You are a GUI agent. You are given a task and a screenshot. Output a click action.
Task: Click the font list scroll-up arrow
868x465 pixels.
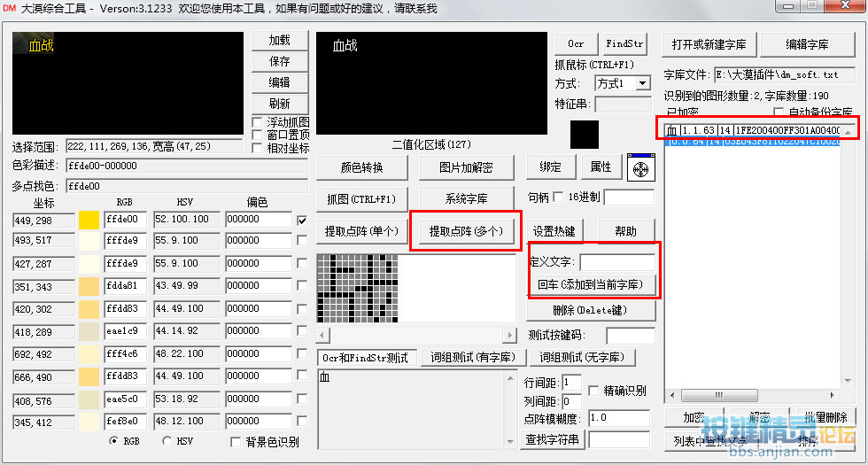(x=849, y=131)
